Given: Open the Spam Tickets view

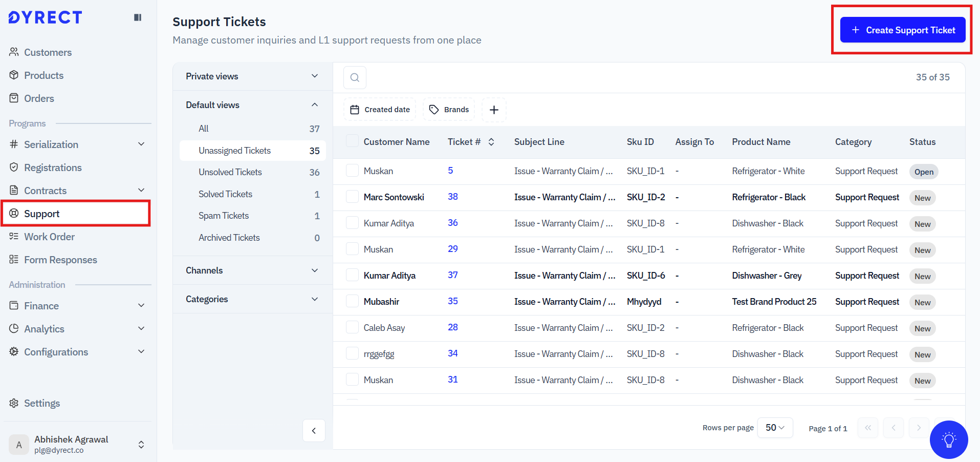Looking at the screenshot, I should [x=253, y=216].
